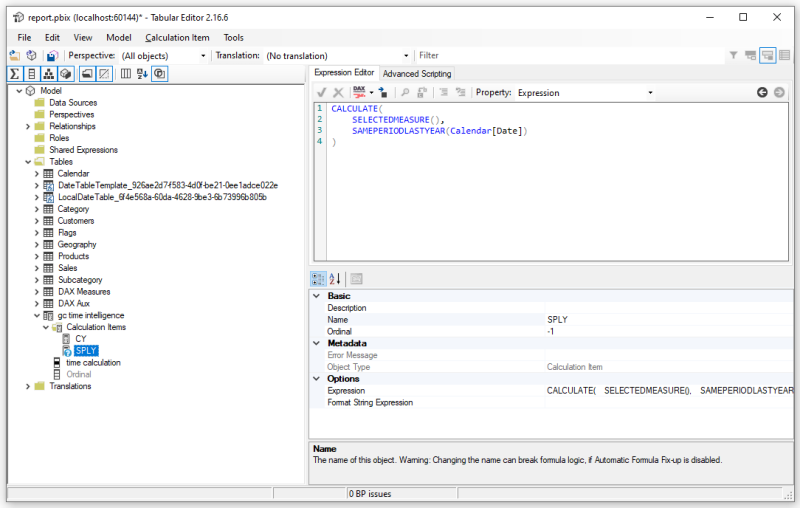This screenshot has height=508, width=800.
Task: Open the Perspective dropdown
Action: tap(204, 56)
